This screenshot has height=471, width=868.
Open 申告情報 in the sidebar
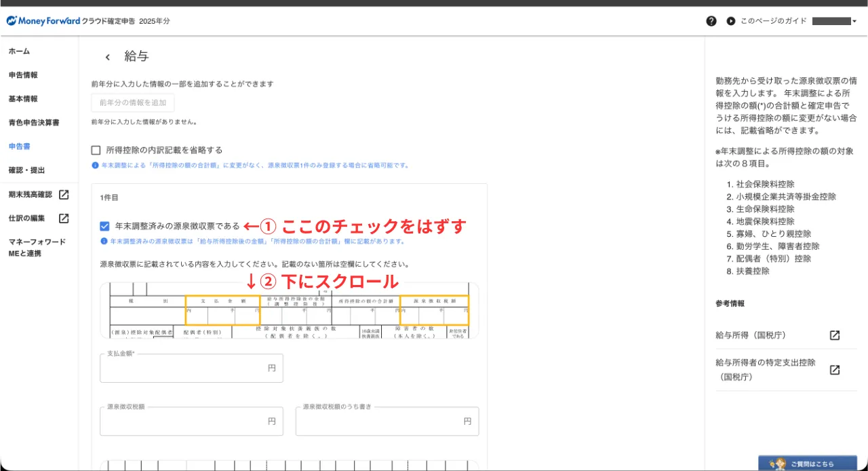(x=23, y=75)
